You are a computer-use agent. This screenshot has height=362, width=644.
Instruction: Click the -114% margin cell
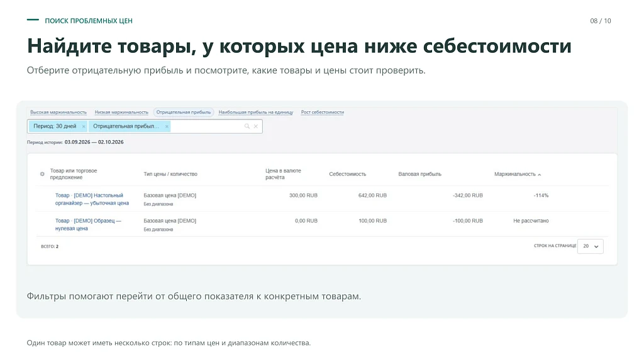click(541, 195)
